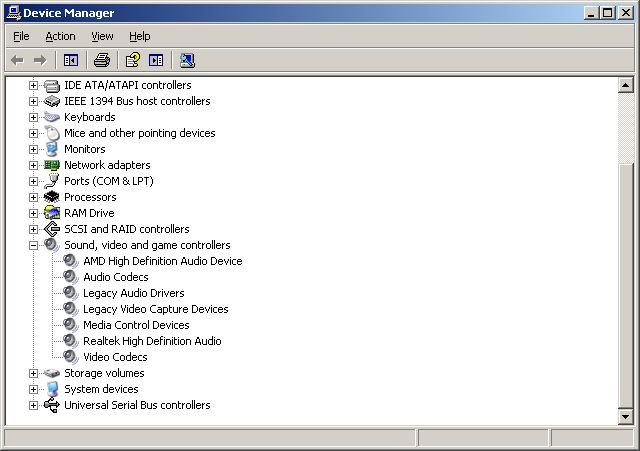Toggle the console tree pane toolbar icon
640x451 pixels.
(x=71, y=60)
